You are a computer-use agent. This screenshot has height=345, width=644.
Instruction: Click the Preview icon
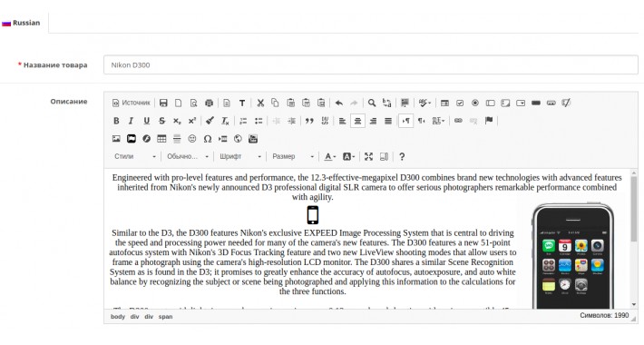click(x=193, y=103)
